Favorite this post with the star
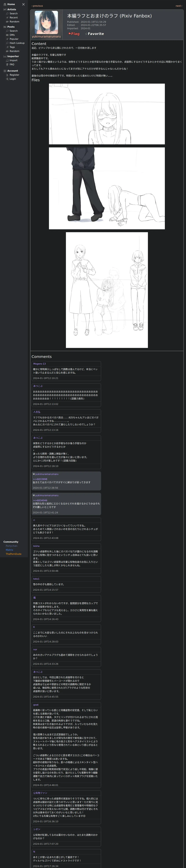Viewport: 186px width, 868px height. point(94,34)
